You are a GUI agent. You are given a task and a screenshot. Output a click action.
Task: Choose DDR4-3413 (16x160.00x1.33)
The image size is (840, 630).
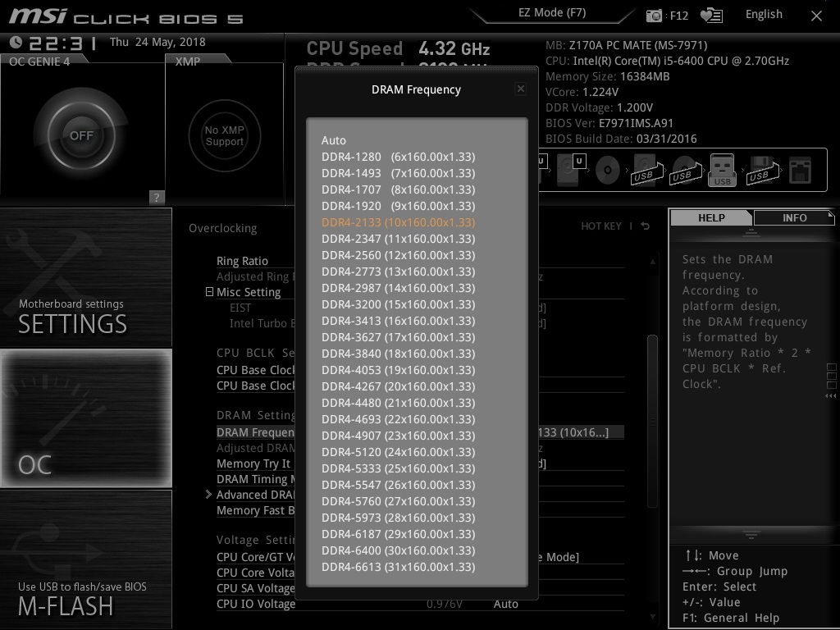[398, 321]
